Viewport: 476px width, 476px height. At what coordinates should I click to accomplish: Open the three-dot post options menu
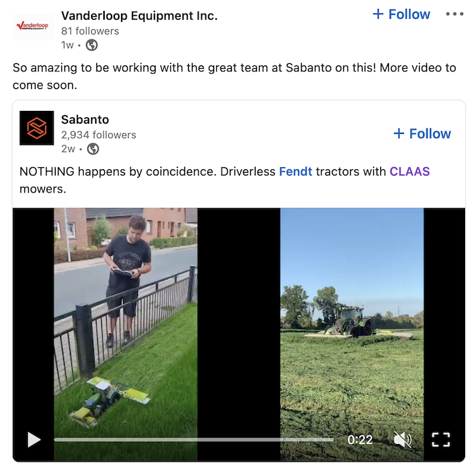(x=454, y=14)
